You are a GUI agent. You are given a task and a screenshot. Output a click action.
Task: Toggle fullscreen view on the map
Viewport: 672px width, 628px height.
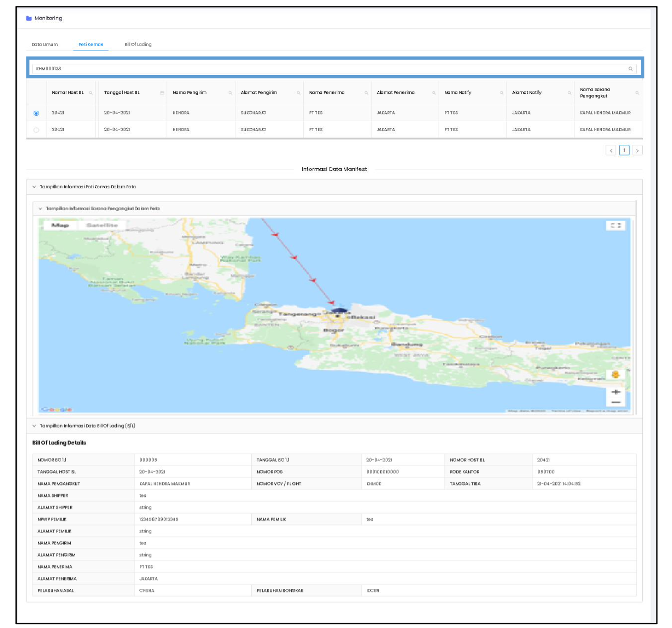[615, 226]
